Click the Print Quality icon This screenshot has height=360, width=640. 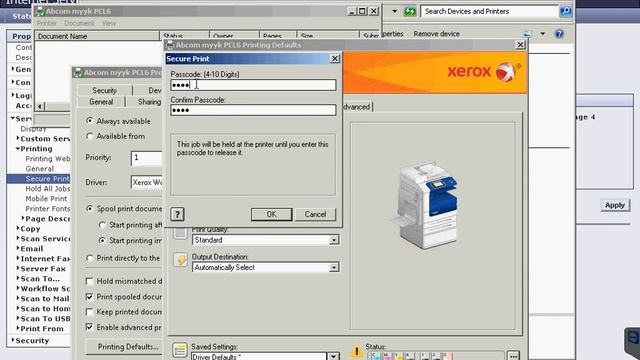pos(180,233)
